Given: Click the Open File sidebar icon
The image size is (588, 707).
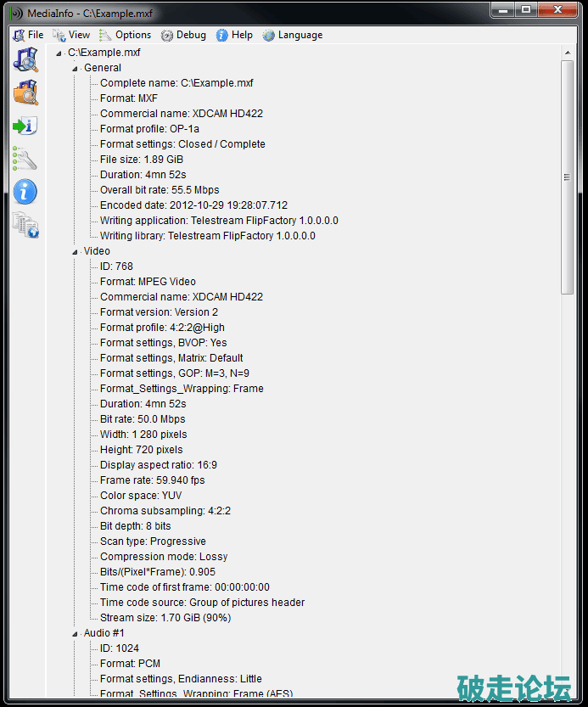Looking at the screenshot, I should tap(25, 59).
